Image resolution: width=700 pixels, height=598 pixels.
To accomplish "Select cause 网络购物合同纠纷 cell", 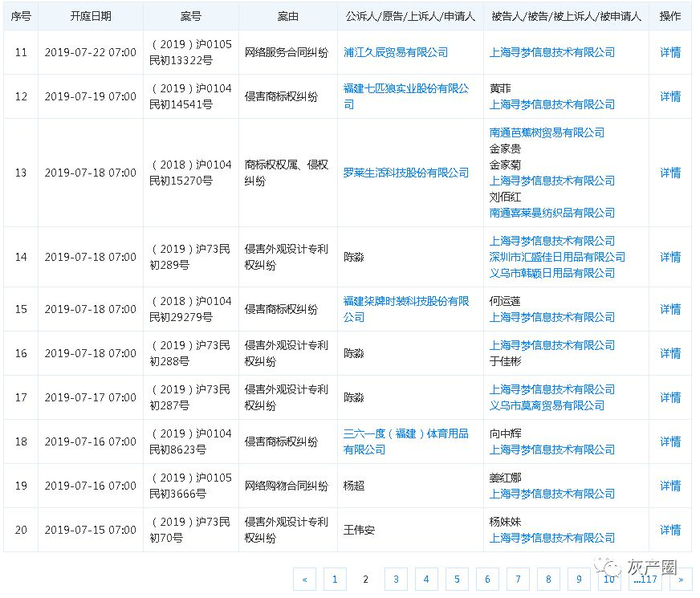I will tap(286, 486).
